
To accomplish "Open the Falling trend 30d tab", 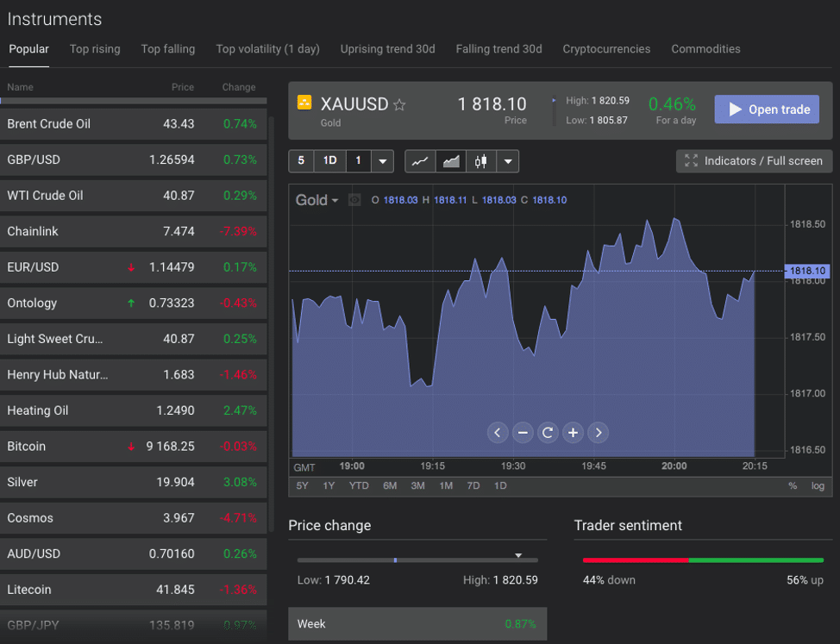I will 498,49.
